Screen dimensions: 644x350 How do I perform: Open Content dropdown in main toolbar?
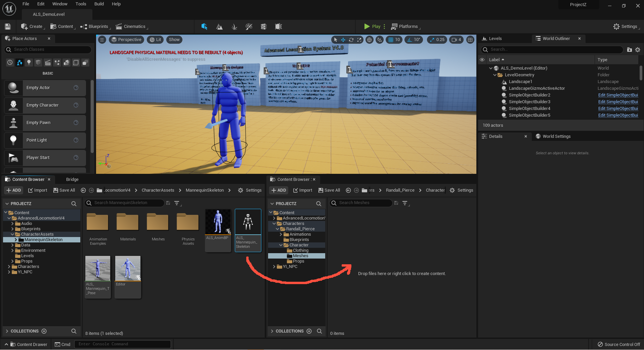(x=62, y=27)
